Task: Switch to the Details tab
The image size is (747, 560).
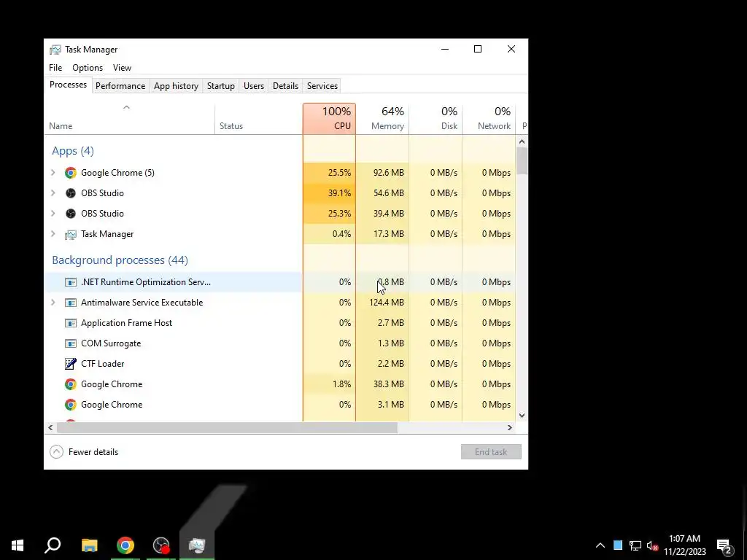Action: coord(285,86)
